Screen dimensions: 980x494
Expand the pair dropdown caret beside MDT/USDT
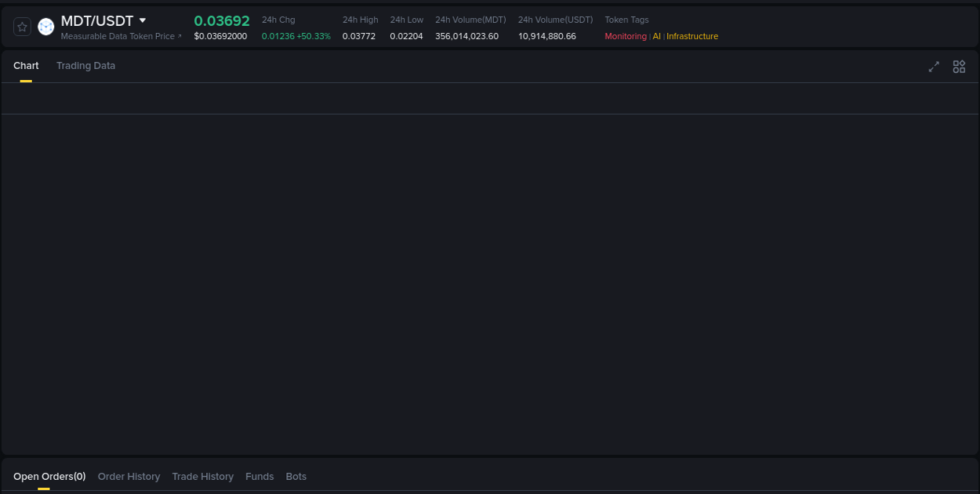[142, 20]
